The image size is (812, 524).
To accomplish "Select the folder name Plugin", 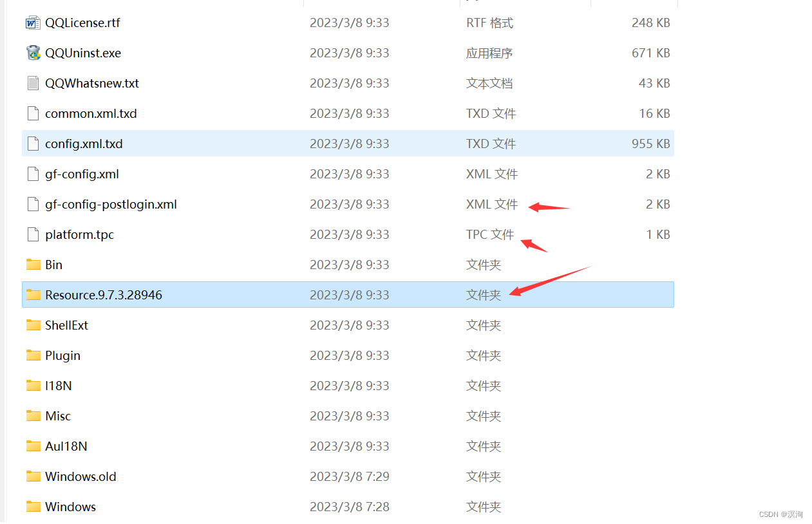I will point(62,355).
